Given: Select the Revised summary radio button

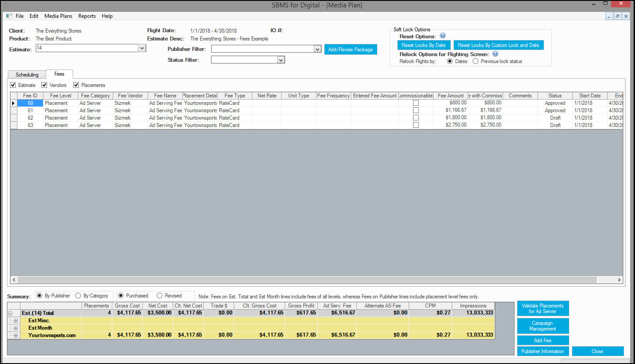Looking at the screenshot, I should coord(159,296).
